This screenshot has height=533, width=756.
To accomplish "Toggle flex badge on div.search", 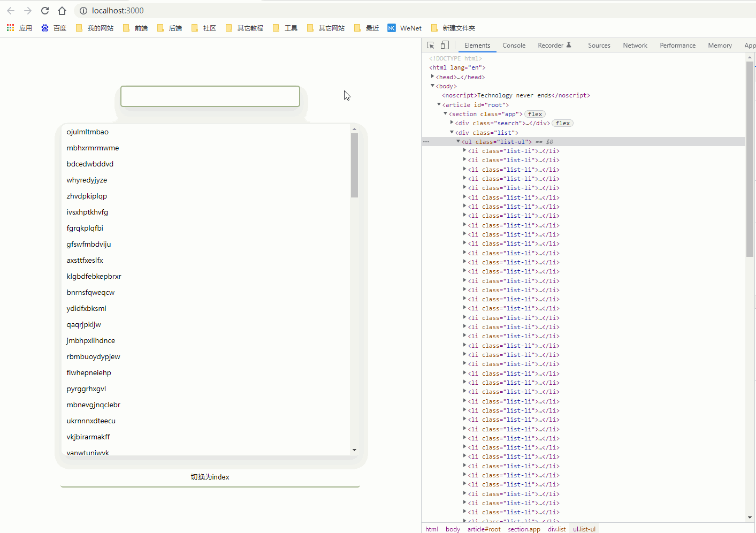I will coord(563,123).
